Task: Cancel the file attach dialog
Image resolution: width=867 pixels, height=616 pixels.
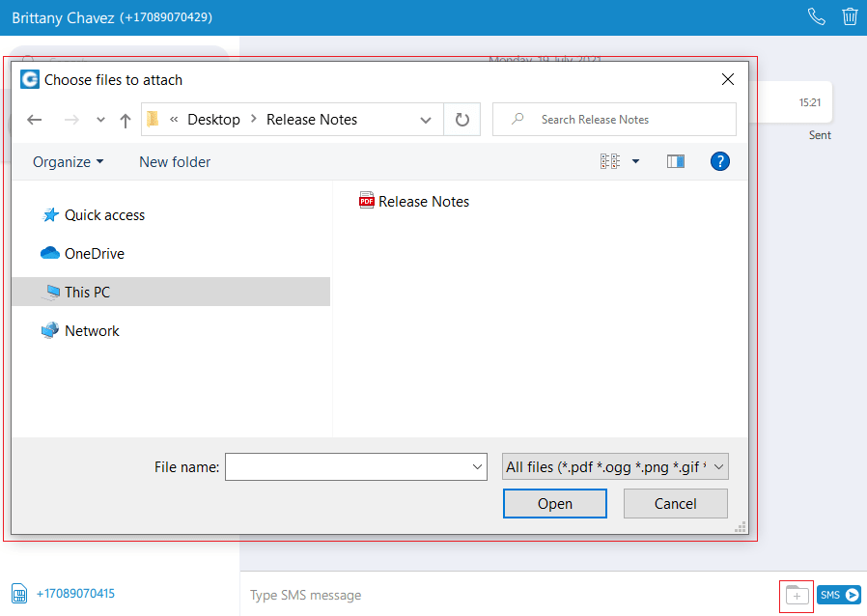Action: click(675, 504)
